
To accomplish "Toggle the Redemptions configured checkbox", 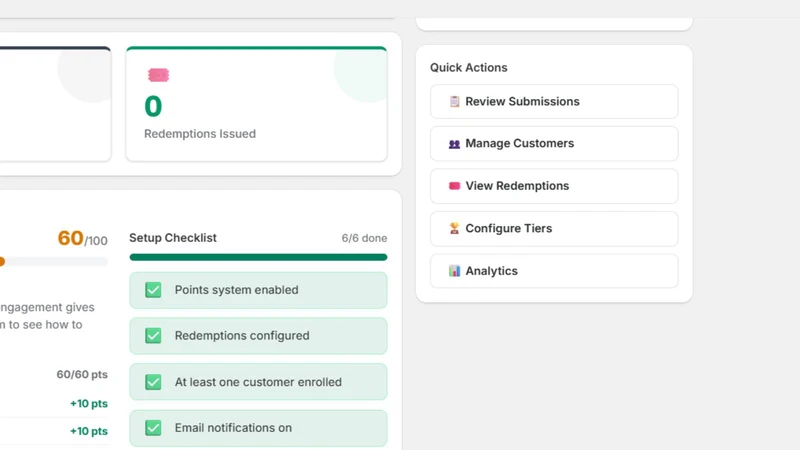I will pos(153,336).
